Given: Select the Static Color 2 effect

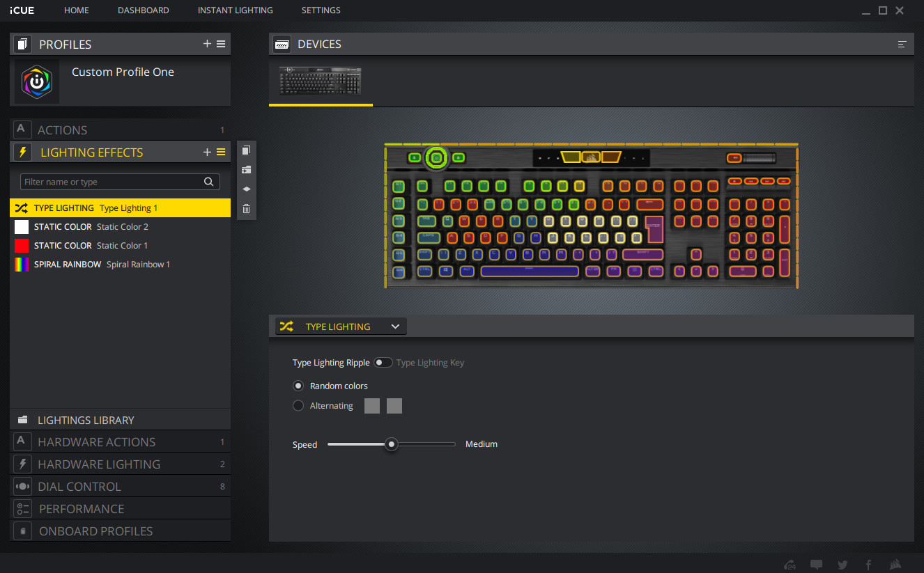Looking at the screenshot, I should pos(120,227).
